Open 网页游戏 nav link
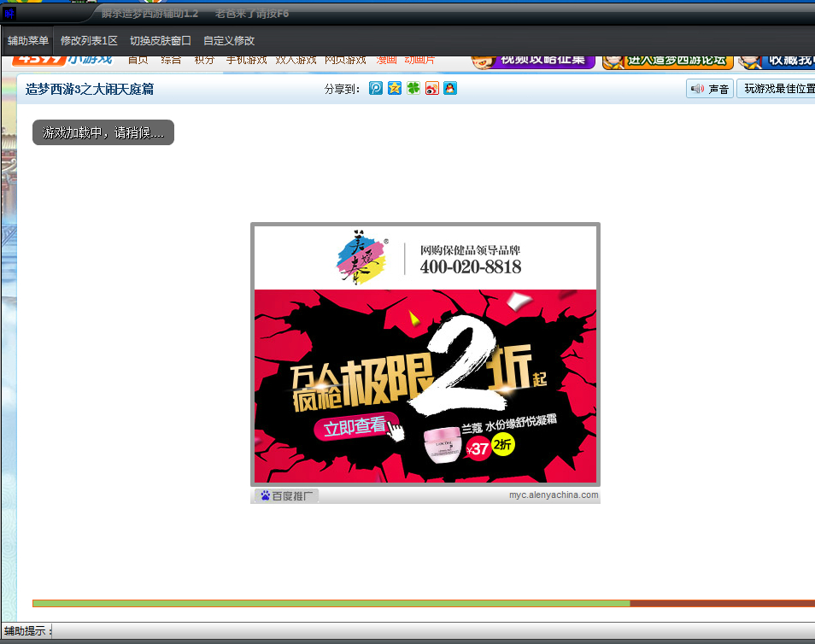 tap(345, 60)
